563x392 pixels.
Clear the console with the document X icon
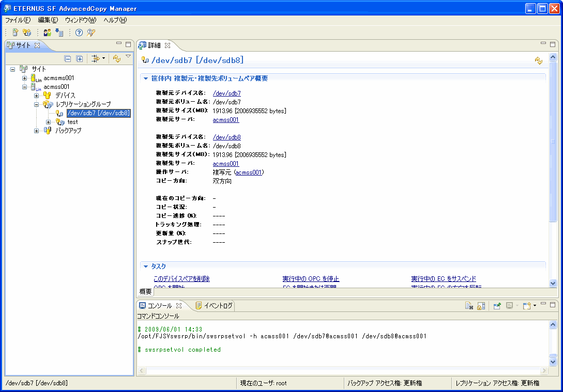(469, 306)
